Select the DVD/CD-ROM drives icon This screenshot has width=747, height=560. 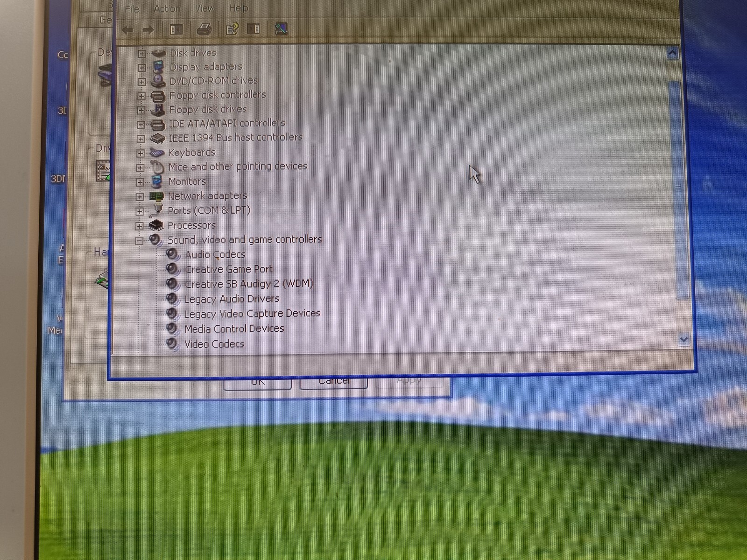tap(159, 81)
